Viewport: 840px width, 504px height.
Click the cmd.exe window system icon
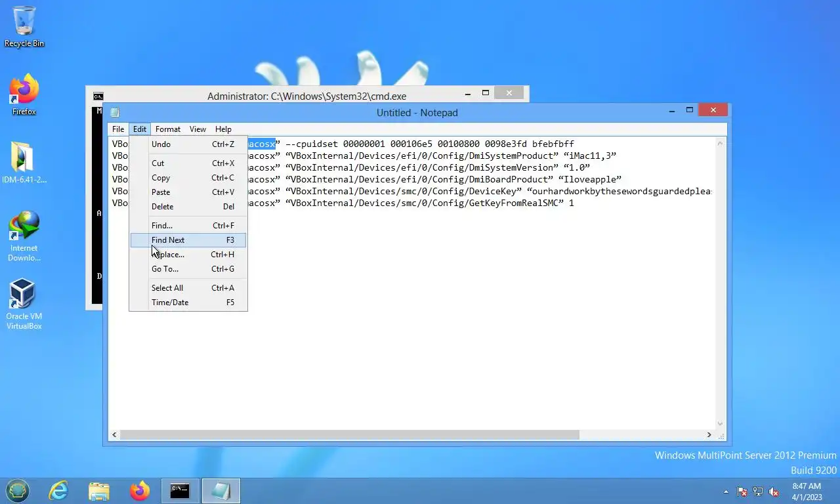pyautogui.click(x=98, y=96)
